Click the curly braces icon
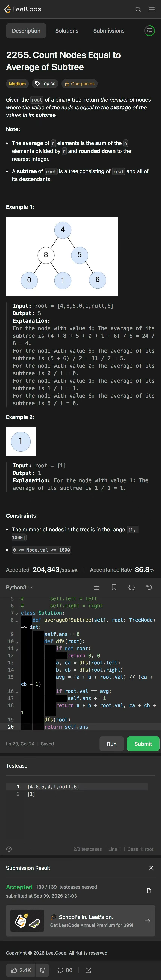Viewport: 161px width, 980px height. 132,587
